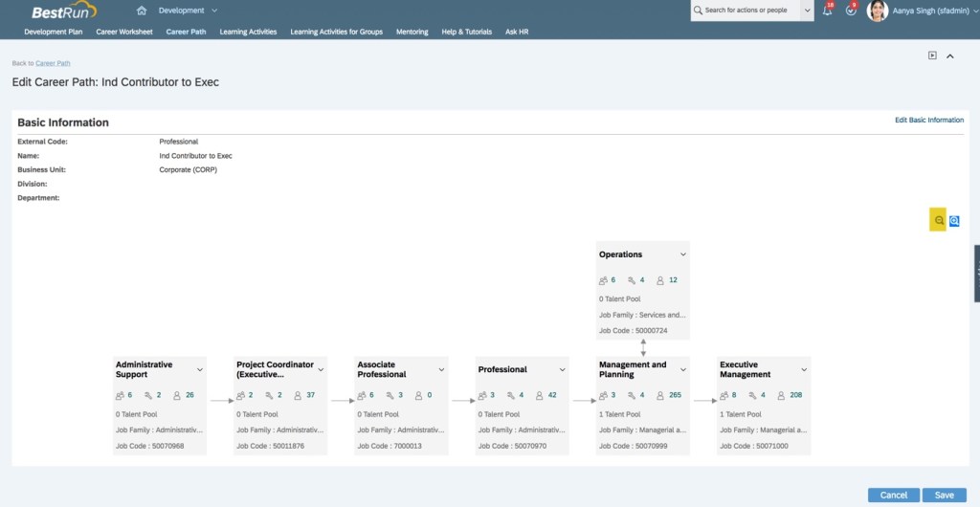
Task: Open the Mentoring tab
Action: click(412, 32)
